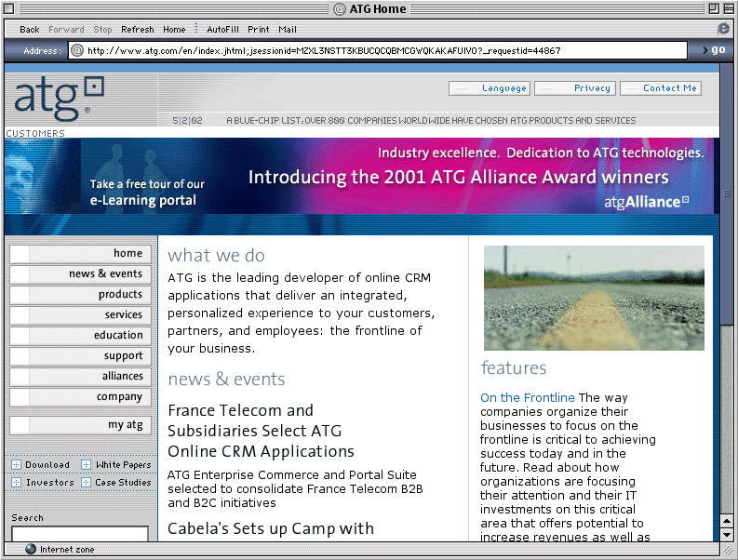Click the "what we do" heading
The image size is (738, 560).
tap(217, 256)
